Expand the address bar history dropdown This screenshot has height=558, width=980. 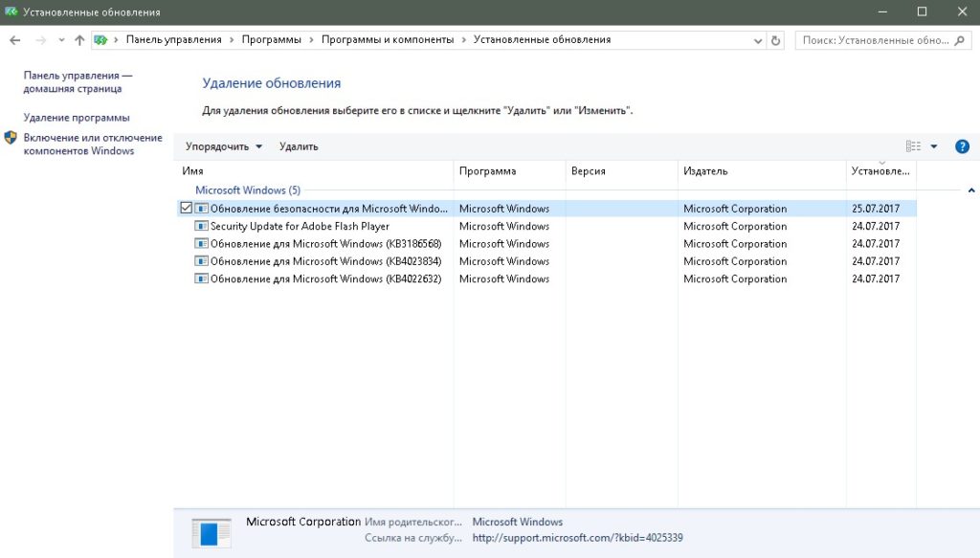[x=757, y=40]
